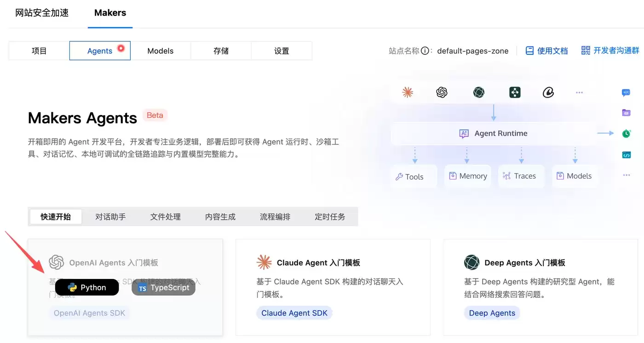Screen dimensions: 644x343
Task: Click the Makers Agents heading
Action: 83,118
